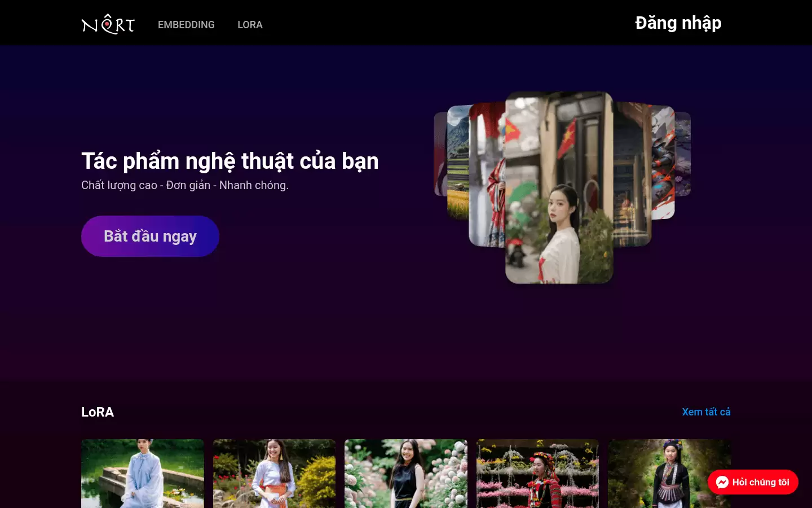Open the EMBEDDING menu item

coord(186,25)
